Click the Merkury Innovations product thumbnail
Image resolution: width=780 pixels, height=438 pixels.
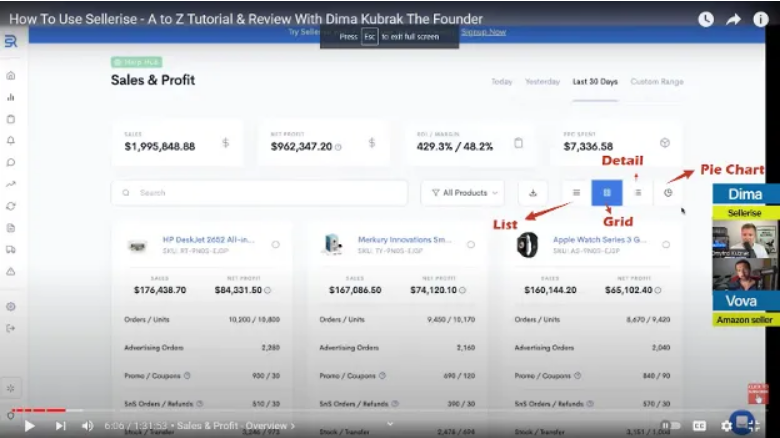coord(333,244)
